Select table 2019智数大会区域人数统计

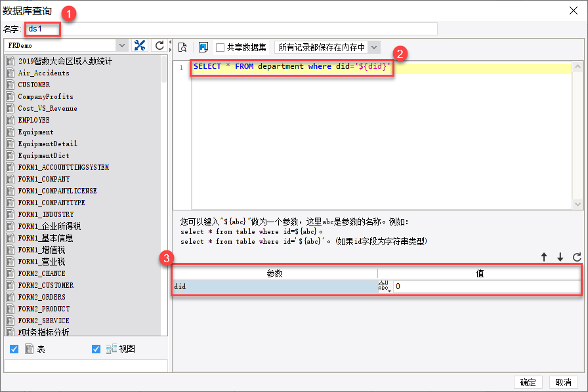pyautogui.click(x=65, y=61)
